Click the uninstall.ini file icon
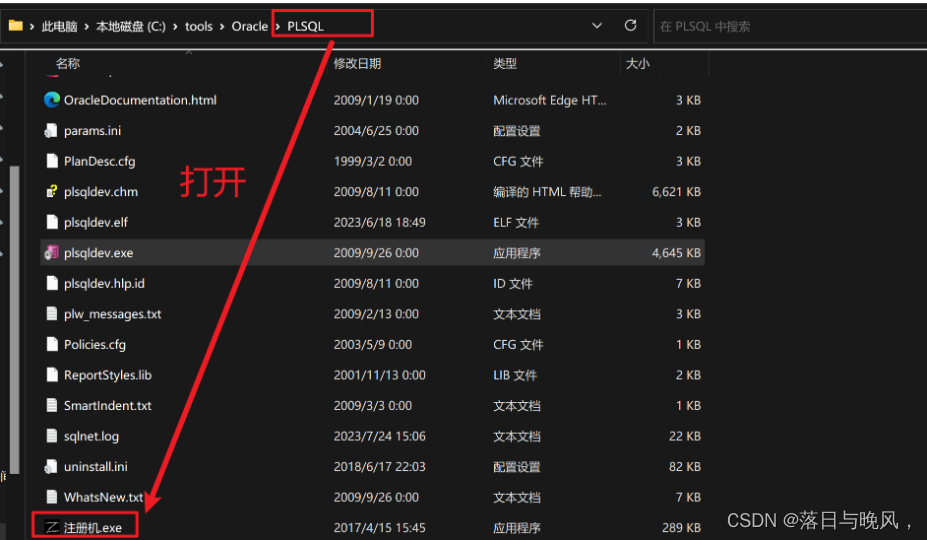 pyautogui.click(x=51, y=467)
